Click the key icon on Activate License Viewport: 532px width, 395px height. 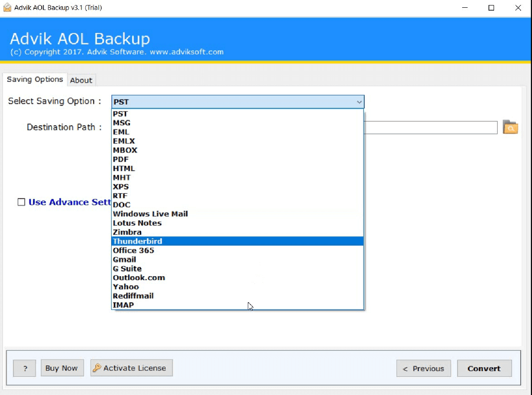[97, 368]
